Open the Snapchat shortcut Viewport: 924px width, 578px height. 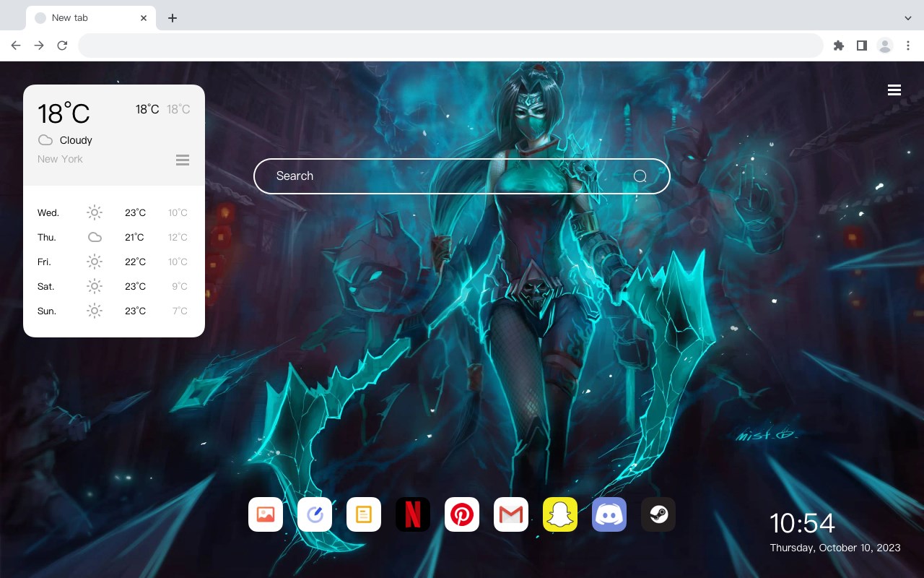[560, 514]
